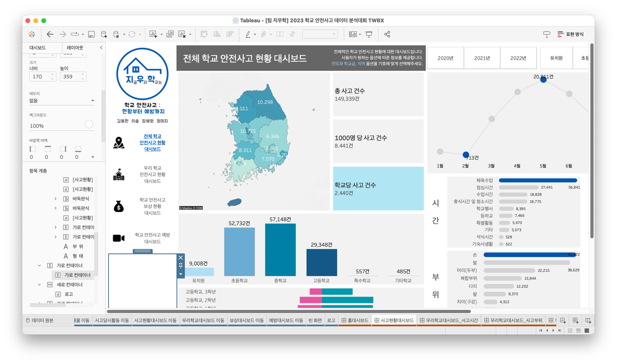The height and width of the screenshot is (364, 617).
Task: Pause auto updates for data source
Action: [116, 34]
